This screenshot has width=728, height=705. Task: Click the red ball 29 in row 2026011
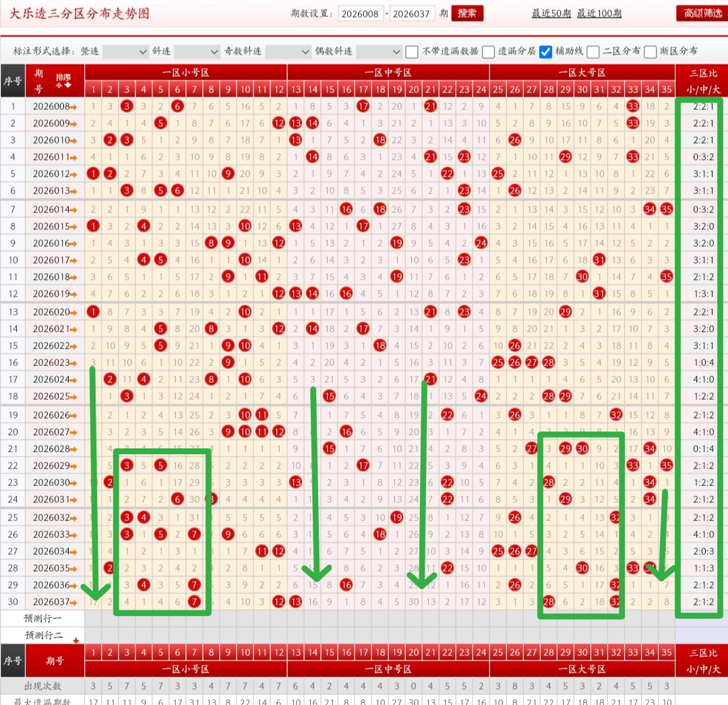click(x=566, y=157)
